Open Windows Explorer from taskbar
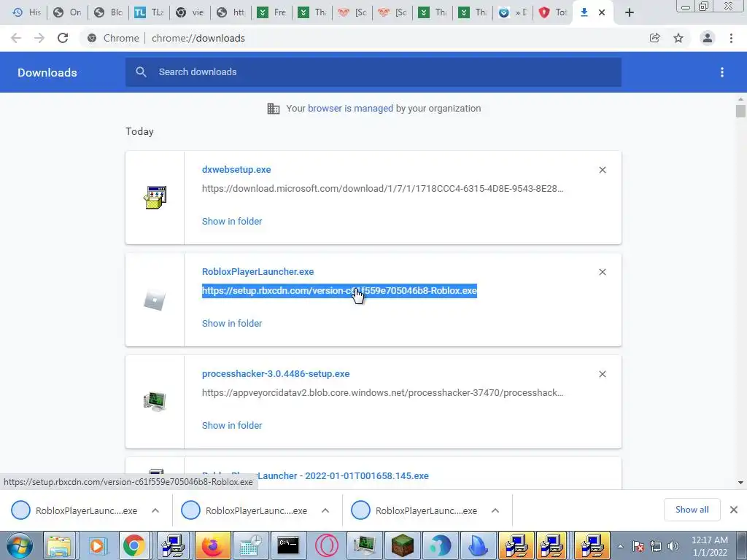Screen dimensions: 747x560 [x=59, y=545]
